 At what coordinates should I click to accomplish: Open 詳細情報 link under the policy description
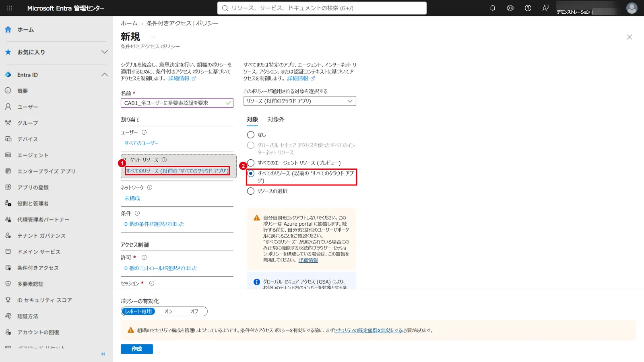[179, 78]
